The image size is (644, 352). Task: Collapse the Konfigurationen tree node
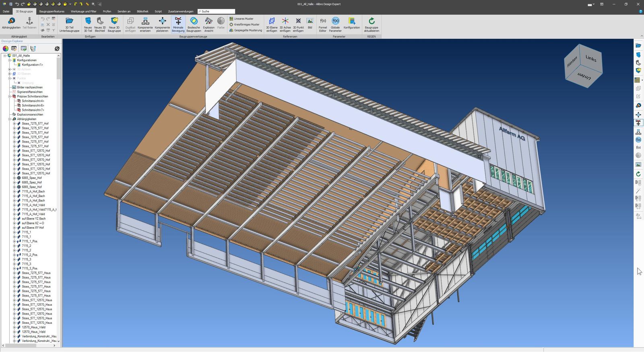[10, 60]
